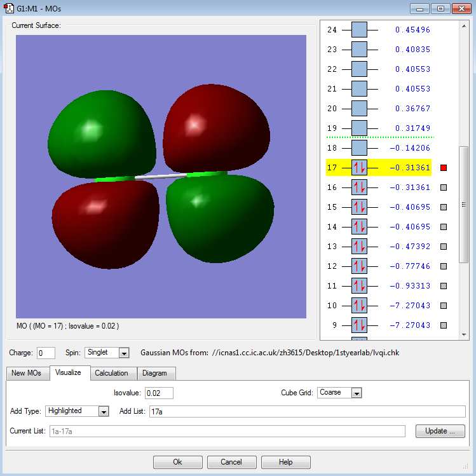Viewport: 476px width, 476px height.
Task: Click the Update button
Action: click(x=440, y=431)
